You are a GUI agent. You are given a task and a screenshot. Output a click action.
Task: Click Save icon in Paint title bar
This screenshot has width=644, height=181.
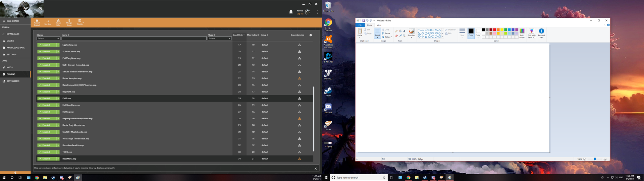[x=364, y=20]
